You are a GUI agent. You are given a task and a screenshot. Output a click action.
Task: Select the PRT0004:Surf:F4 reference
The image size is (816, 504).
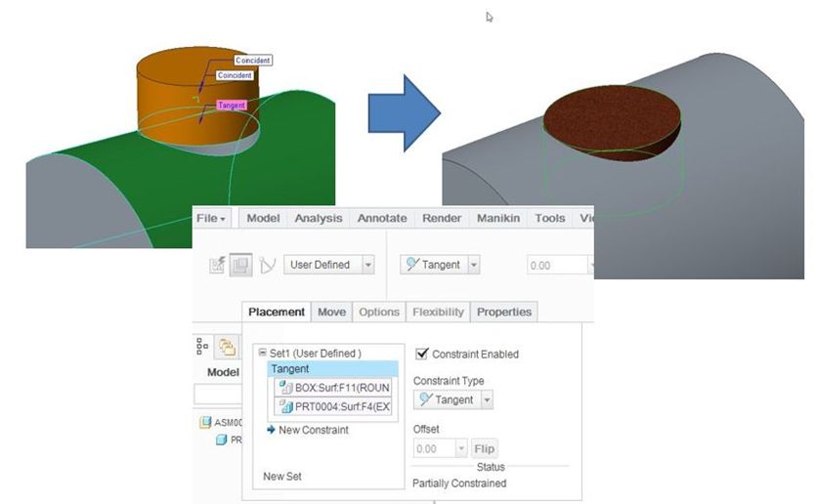pyautogui.click(x=333, y=406)
